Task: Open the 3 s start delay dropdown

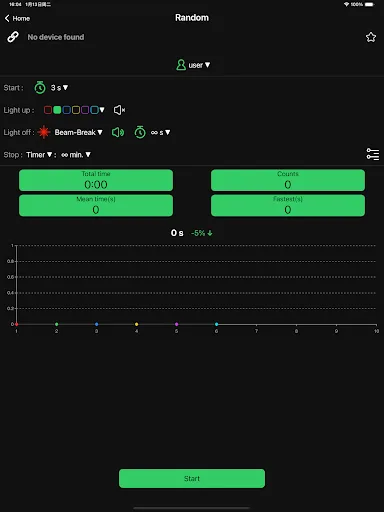Action: click(x=59, y=88)
